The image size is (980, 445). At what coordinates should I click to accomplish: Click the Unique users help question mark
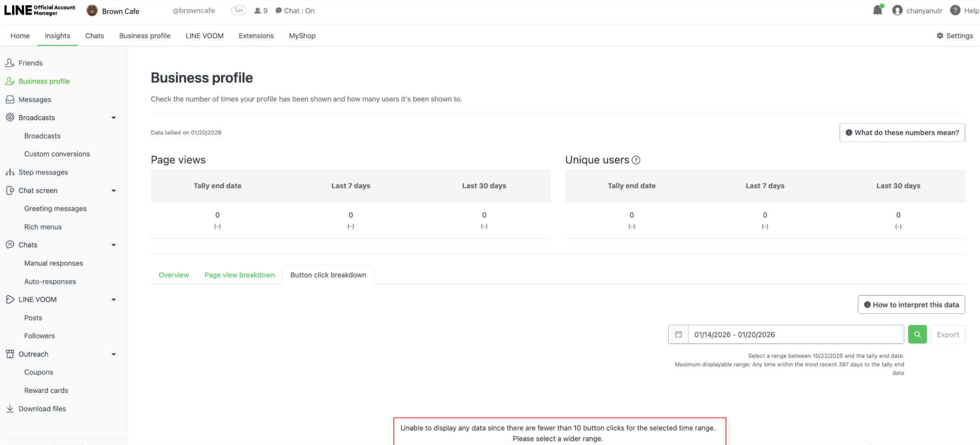point(636,160)
